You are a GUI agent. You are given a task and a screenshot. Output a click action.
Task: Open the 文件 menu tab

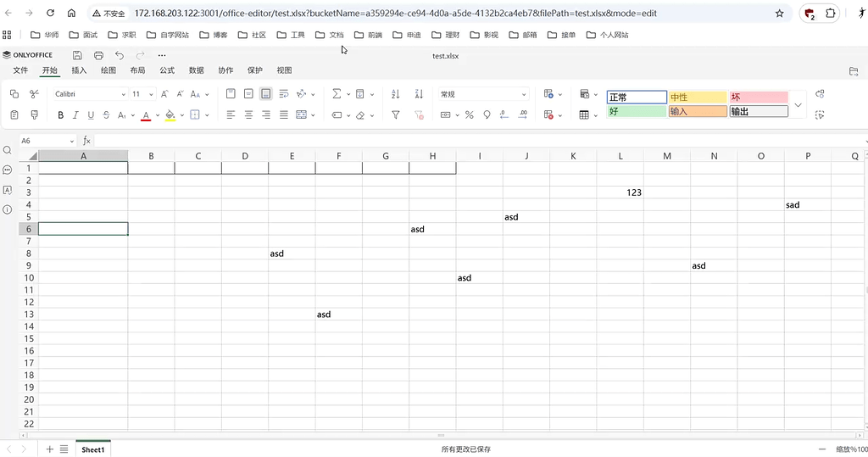(20, 70)
